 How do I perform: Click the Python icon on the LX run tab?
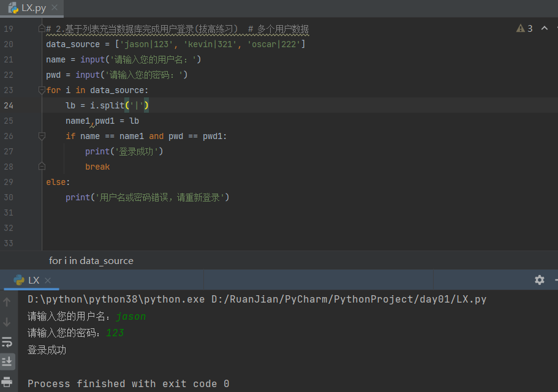click(x=19, y=281)
